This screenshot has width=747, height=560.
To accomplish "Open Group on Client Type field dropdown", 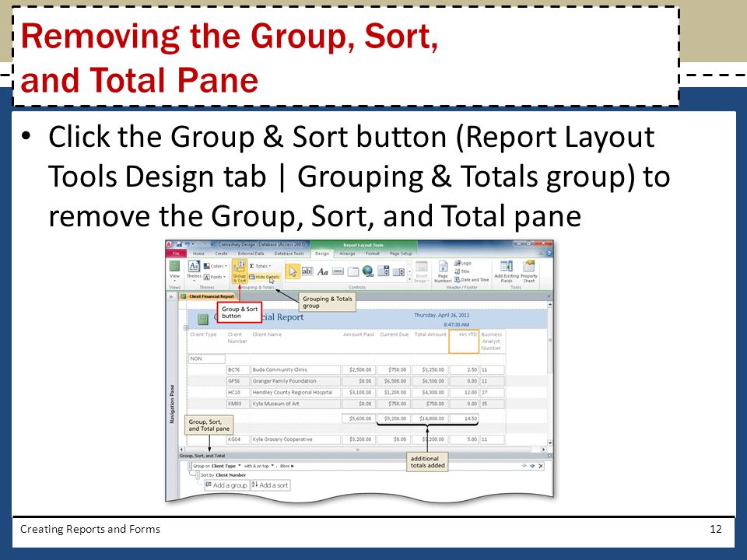I will tap(239, 466).
